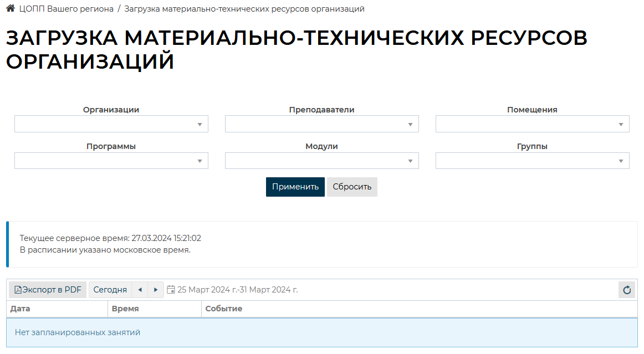Open the Группы dropdown
644x354 pixels.
click(x=532, y=161)
